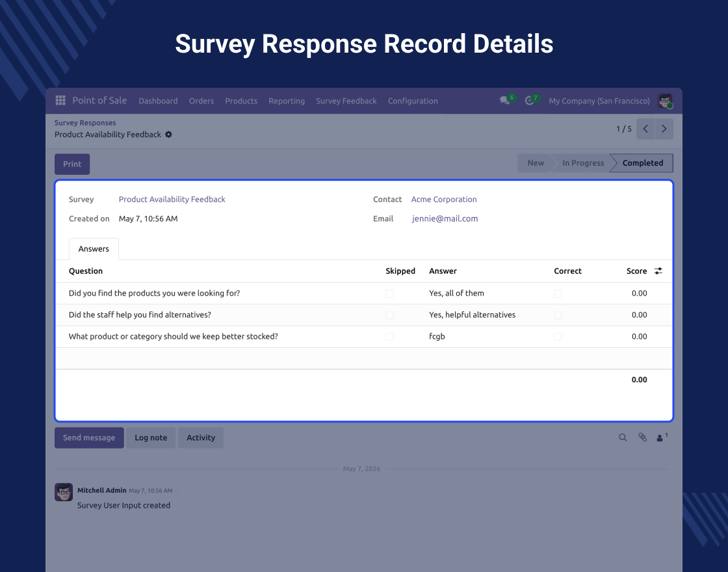Click Mitchell Admin author name
This screenshot has width=728, height=572.
pos(101,490)
